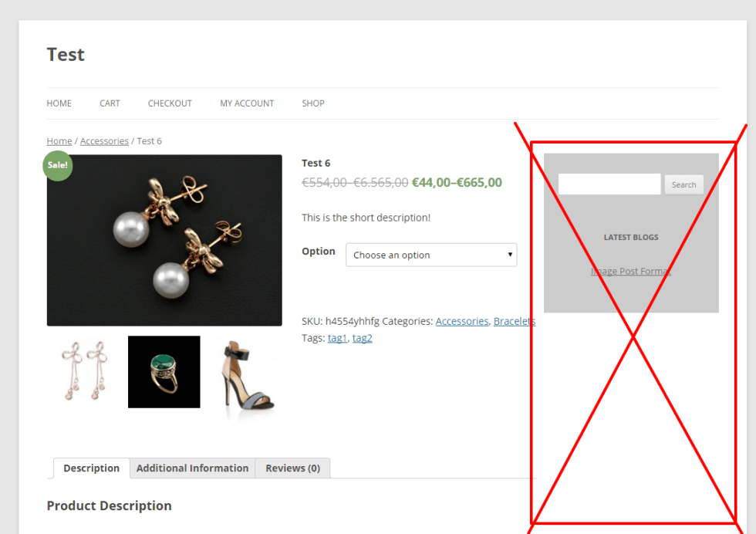The height and width of the screenshot is (534, 756).
Task: Click the Product Description heading
Action: tap(109, 505)
